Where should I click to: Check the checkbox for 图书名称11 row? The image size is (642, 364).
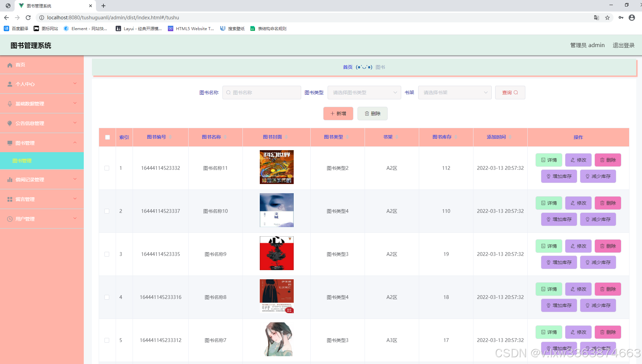pos(107,168)
